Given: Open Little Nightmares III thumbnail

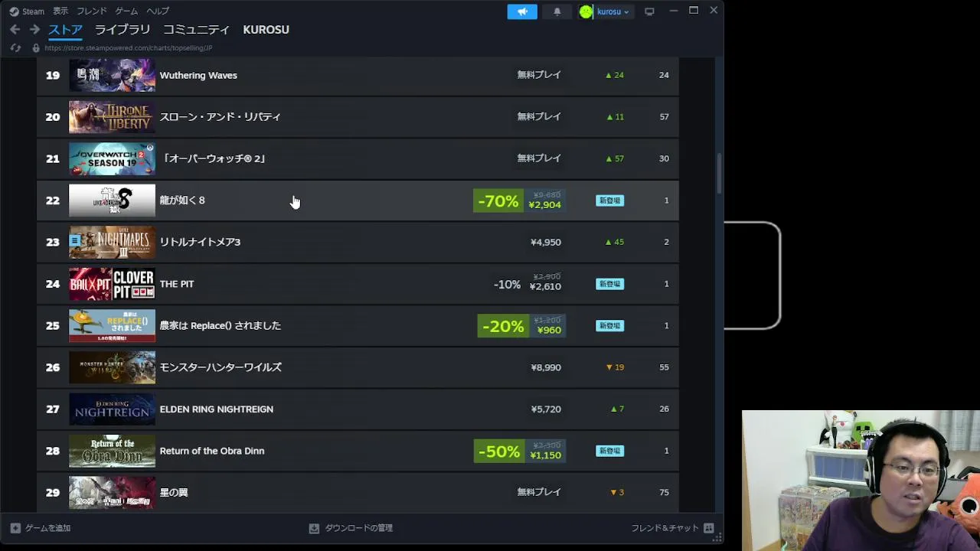Looking at the screenshot, I should (112, 242).
